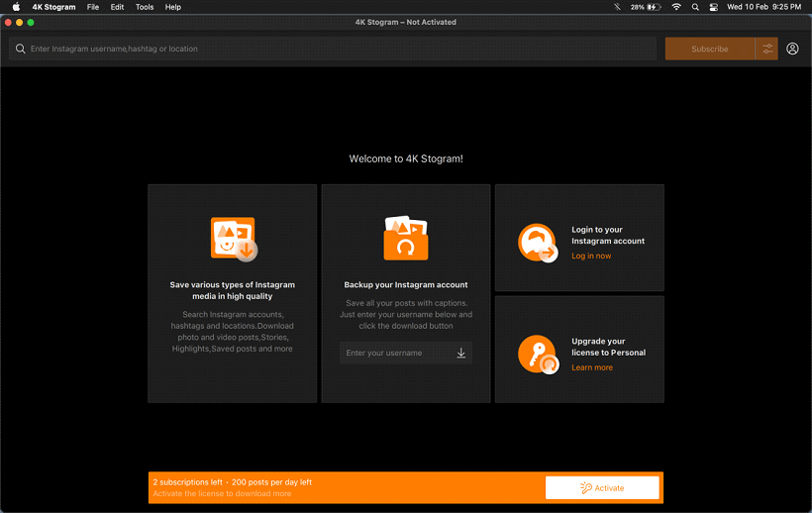Click 'Login to your Instagram account' text
The width and height of the screenshot is (812, 513).
(608, 235)
